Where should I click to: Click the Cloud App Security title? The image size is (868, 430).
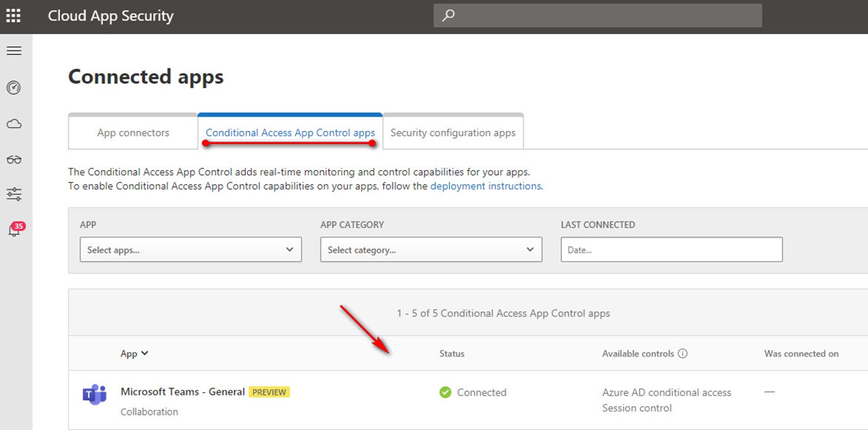point(111,16)
